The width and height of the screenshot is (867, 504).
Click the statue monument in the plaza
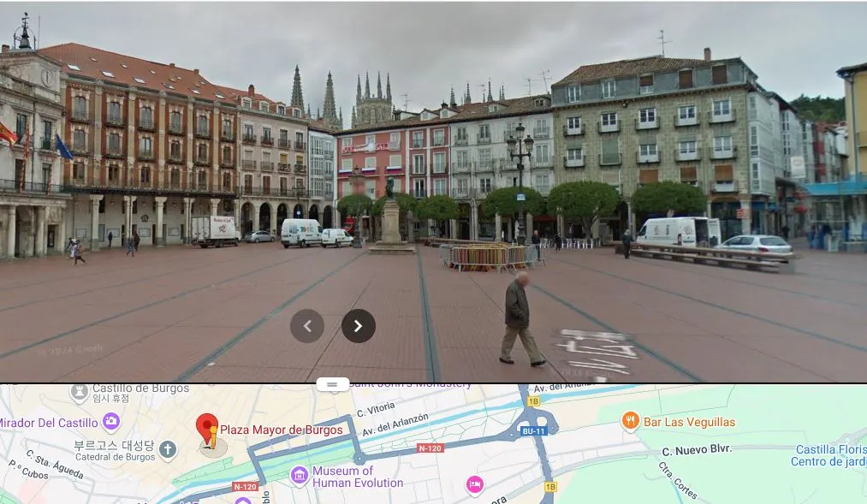pos(391,216)
